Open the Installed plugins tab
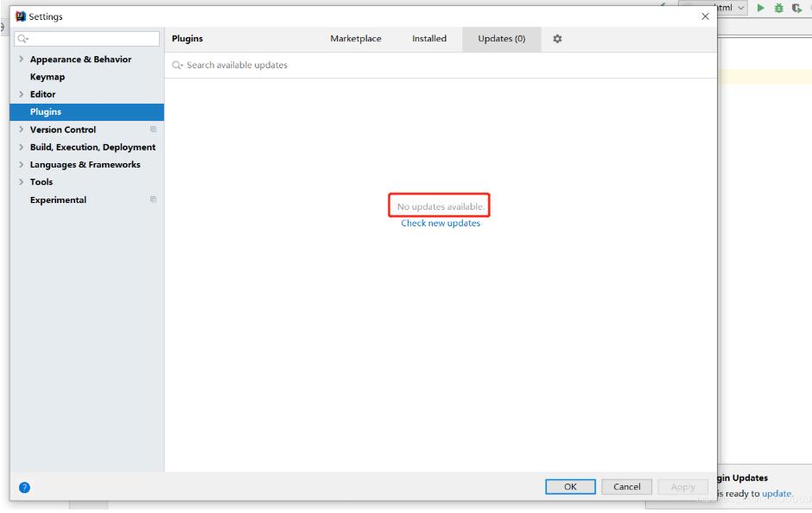The height and width of the screenshot is (513, 812). click(x=428, y=39)
